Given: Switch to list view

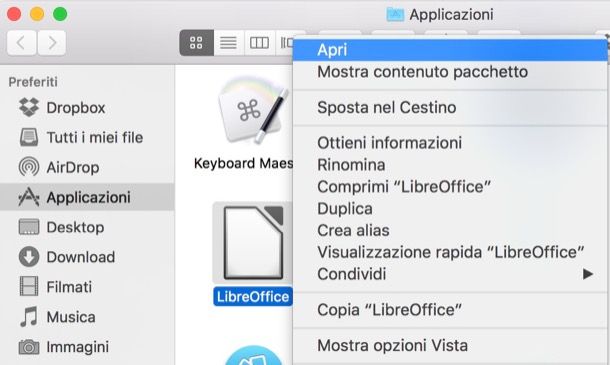Looking at the screenshot, I should coord(228,42).
